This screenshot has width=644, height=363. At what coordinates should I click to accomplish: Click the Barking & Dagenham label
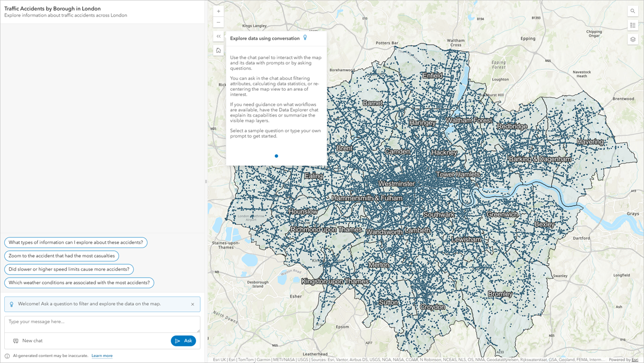tap(540, 159)
